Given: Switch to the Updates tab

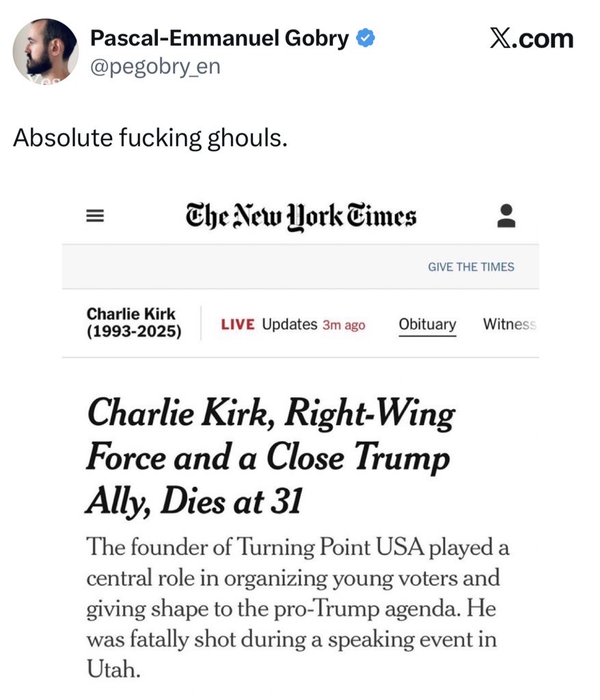Looking at the screenshot, I should [290, 325].
